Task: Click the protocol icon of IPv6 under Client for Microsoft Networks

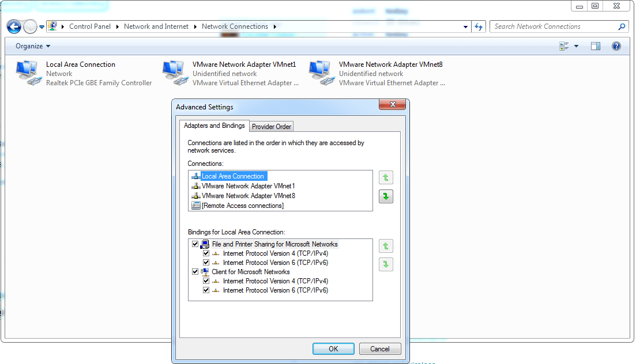Action: [216, 291]
